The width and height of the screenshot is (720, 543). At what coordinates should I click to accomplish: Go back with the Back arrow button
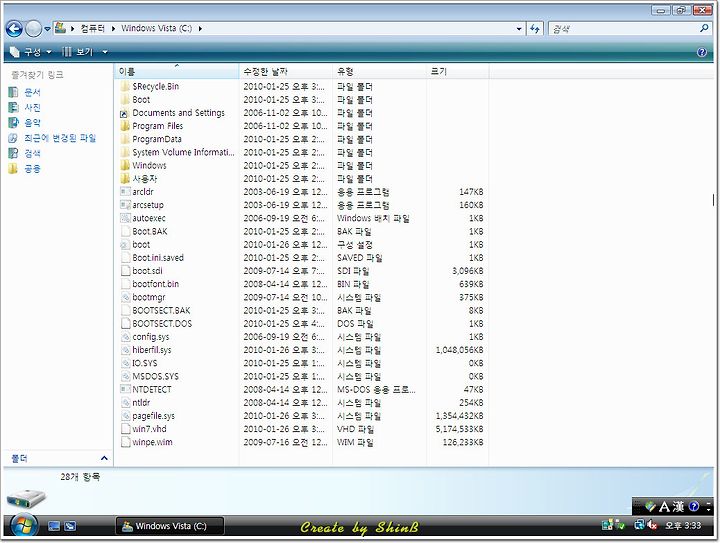(x=14, y=29)
